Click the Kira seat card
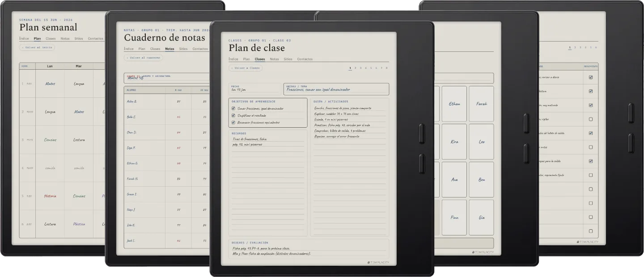644x277 pixels. pos(454,142)
